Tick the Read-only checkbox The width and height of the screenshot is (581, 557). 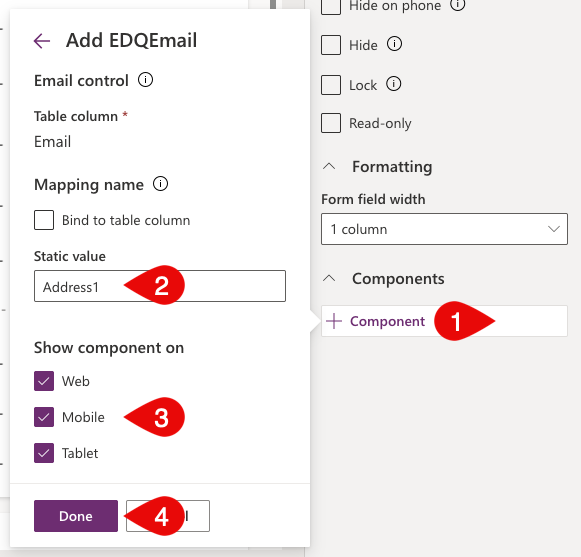click(x=331, y=123)
